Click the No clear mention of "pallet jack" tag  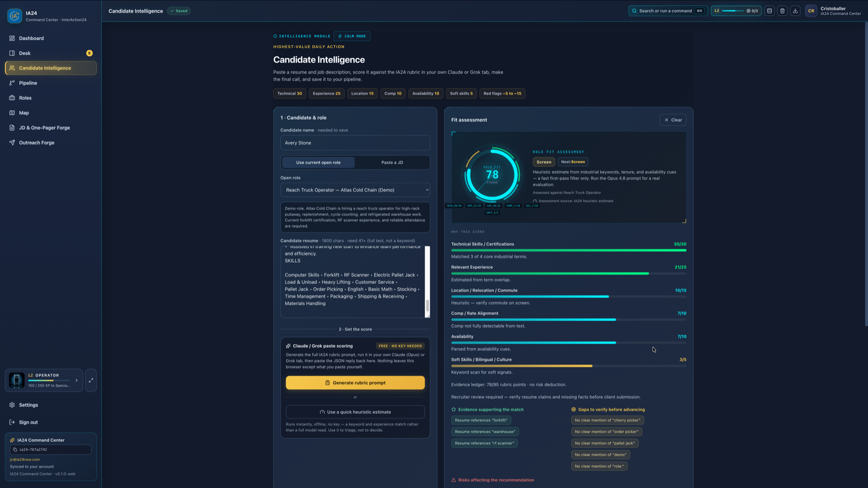pyautogui.click(x=605, y=443)
